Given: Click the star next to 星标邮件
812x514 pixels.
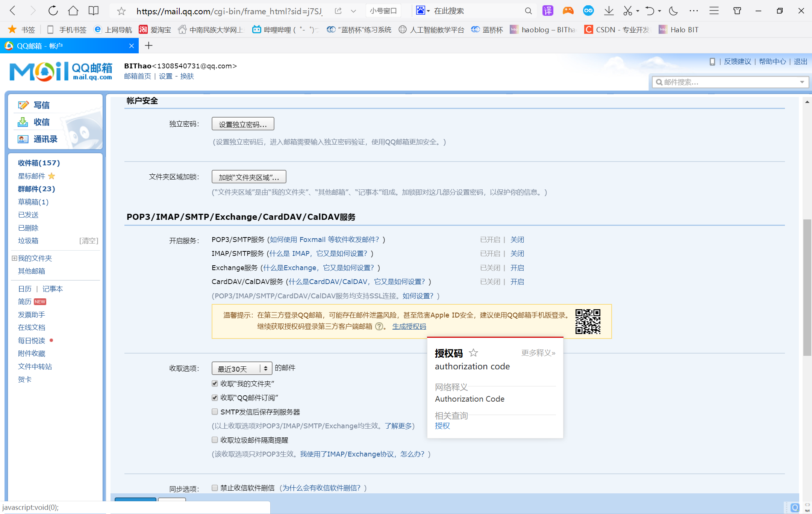Looking at the screenshot, I should [x=52, y=176].
